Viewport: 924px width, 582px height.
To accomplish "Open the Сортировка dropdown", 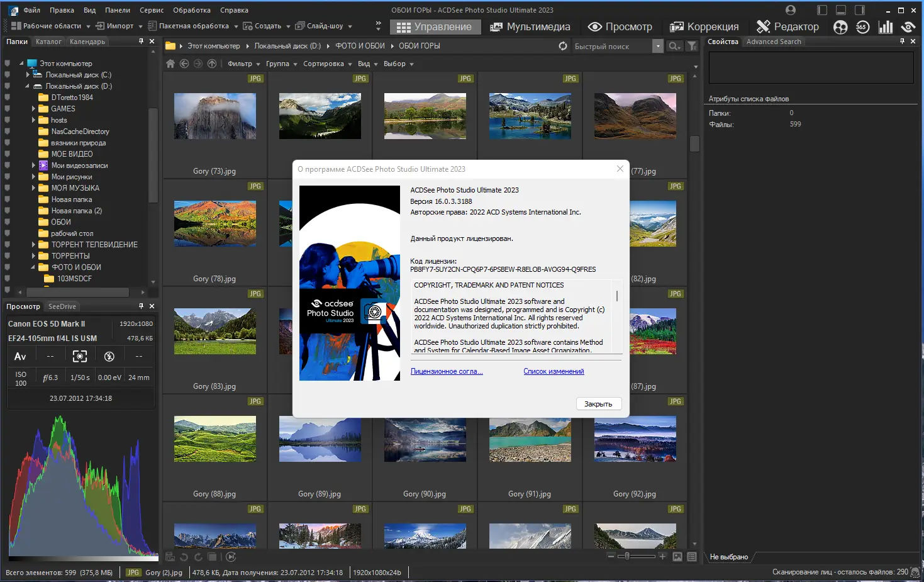I will tap(327, 64).
